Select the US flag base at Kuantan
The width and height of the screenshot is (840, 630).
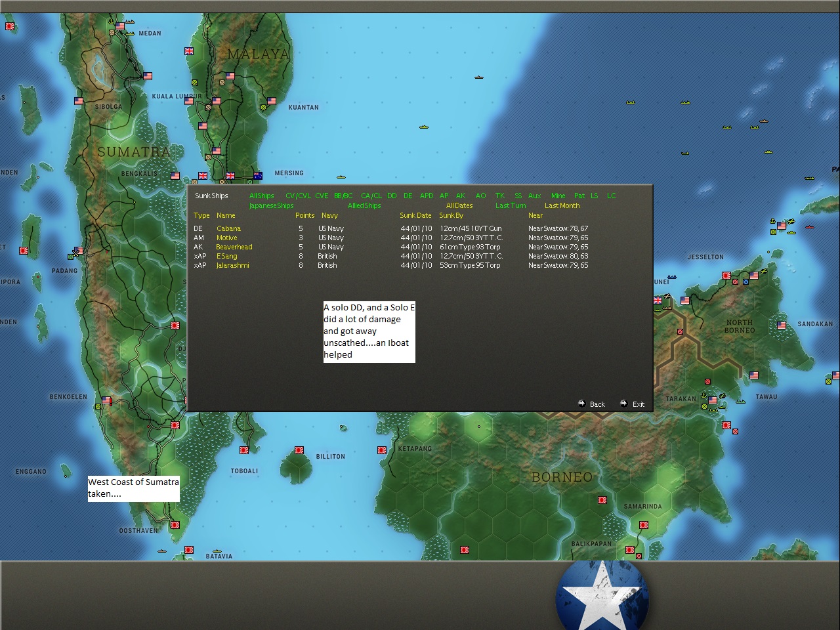pos(272,101)
